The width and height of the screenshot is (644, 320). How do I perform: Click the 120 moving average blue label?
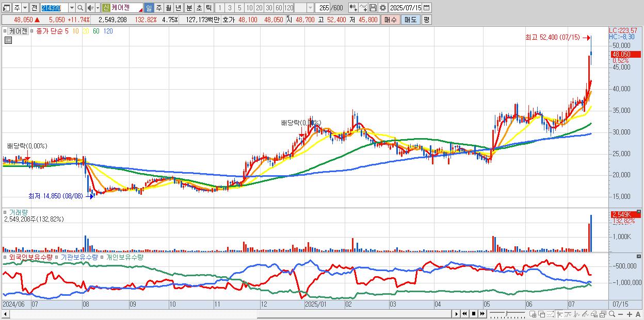pyautogui.click(x=108, y=31)
